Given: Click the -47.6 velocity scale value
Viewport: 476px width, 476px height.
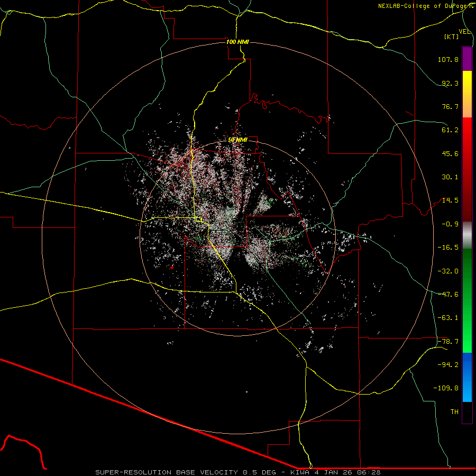Looking at the screenshot, I should (x=448, y=295).
